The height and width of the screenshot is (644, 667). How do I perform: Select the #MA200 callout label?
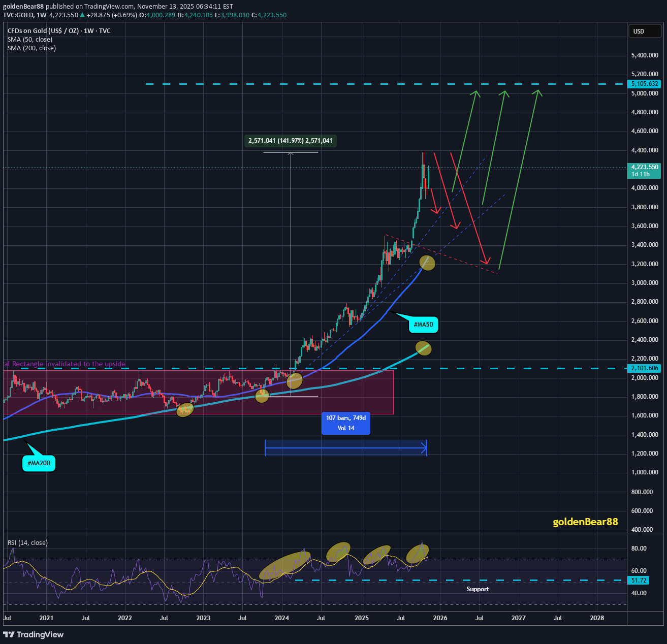(39, 463)
